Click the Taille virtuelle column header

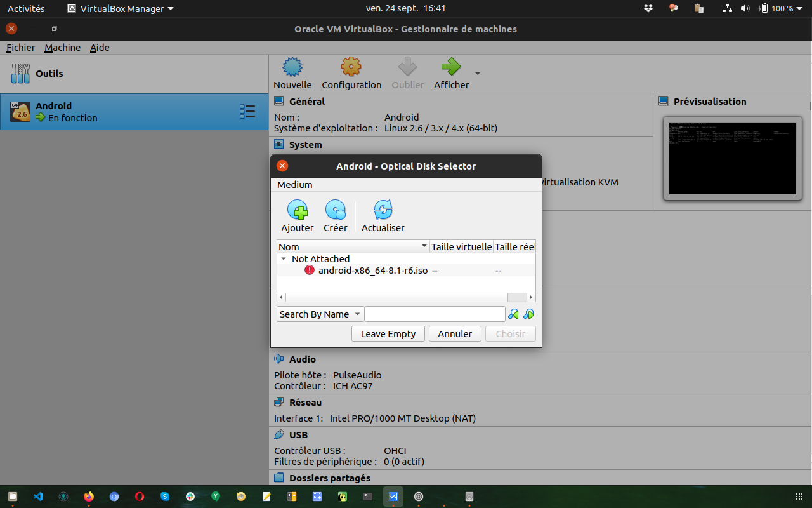(461, 246)
